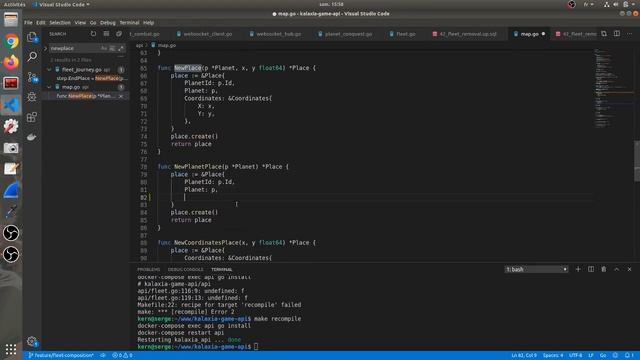Toggle Match Case in search box
640x360 pixels.
point(104,48)
